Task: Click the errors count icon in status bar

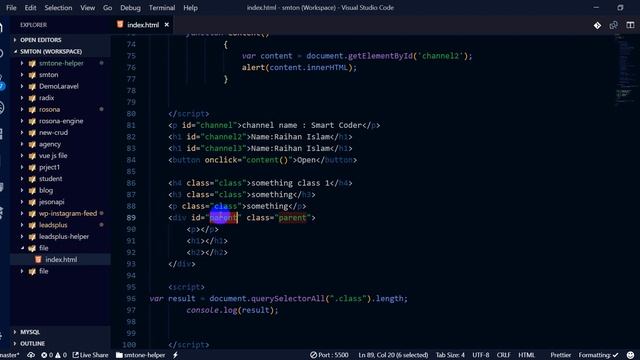Action: pyautogui.click(x=44, y=355)
